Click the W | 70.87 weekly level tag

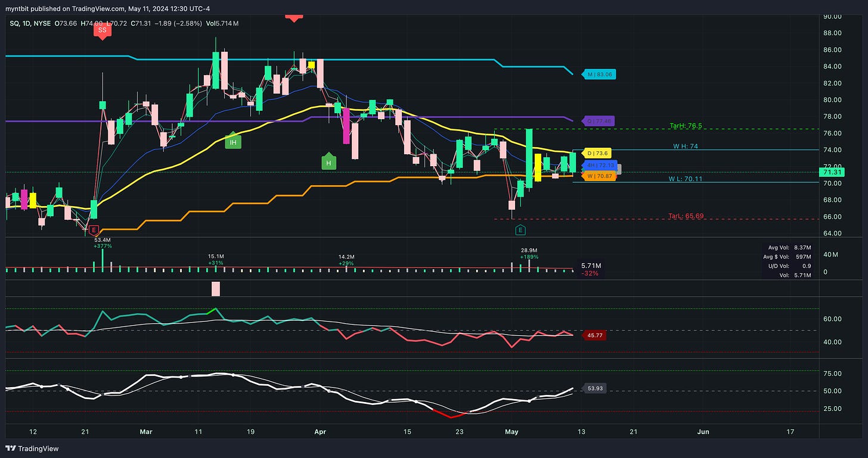point(599,176)
